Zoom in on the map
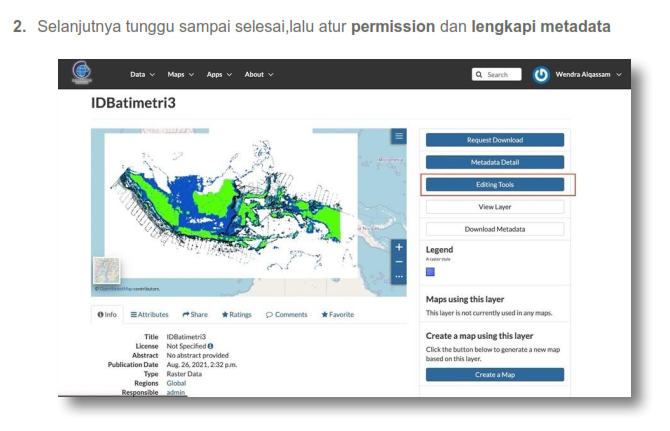The height and width of the screenshot is (431, 670). 399,247
